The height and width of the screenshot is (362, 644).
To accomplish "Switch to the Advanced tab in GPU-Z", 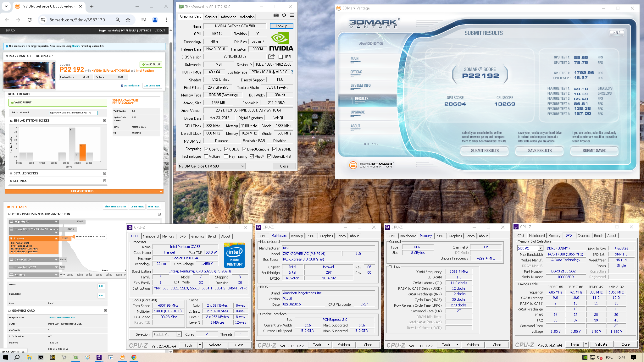I will point(228,17).
